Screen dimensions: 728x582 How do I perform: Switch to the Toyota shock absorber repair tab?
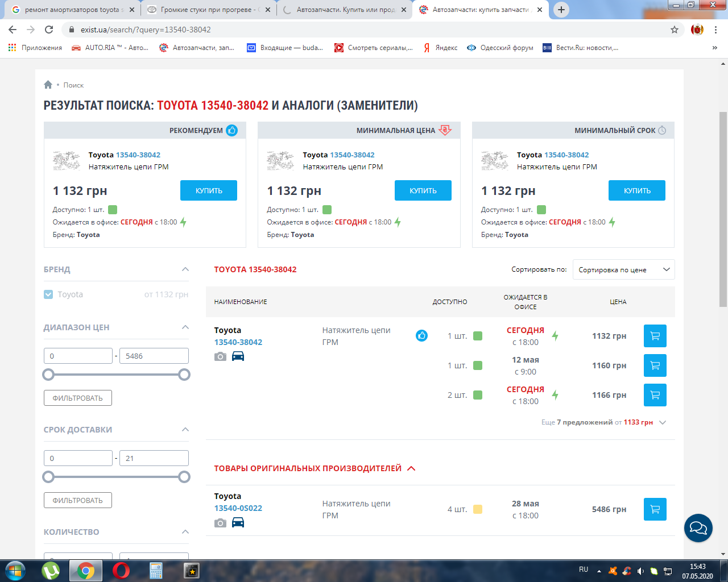click(x=71, y=10)
